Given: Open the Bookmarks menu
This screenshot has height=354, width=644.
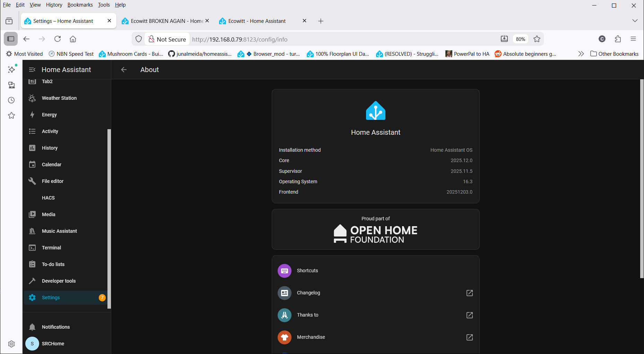Looking at the screenshot, I should [80, 5].
